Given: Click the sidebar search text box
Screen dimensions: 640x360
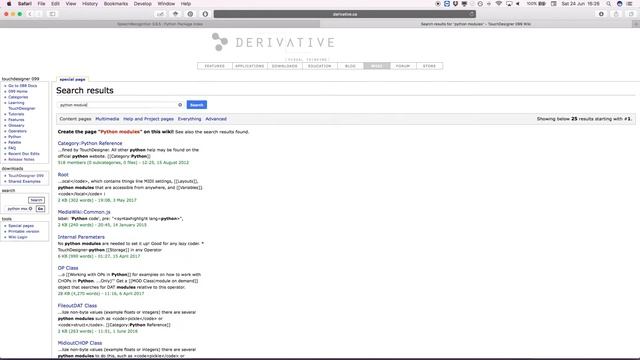Looking at the screenshot, I should point(19,209).
